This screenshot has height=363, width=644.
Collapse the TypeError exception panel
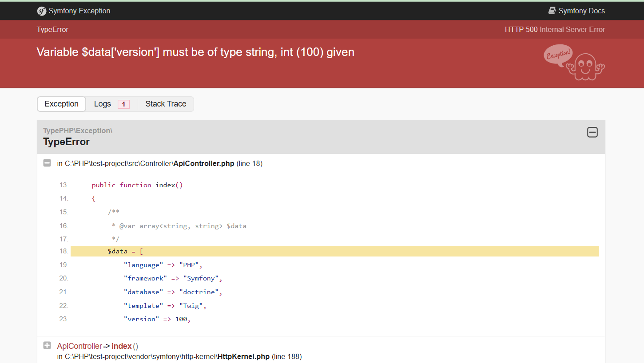[x=592, y=132]
